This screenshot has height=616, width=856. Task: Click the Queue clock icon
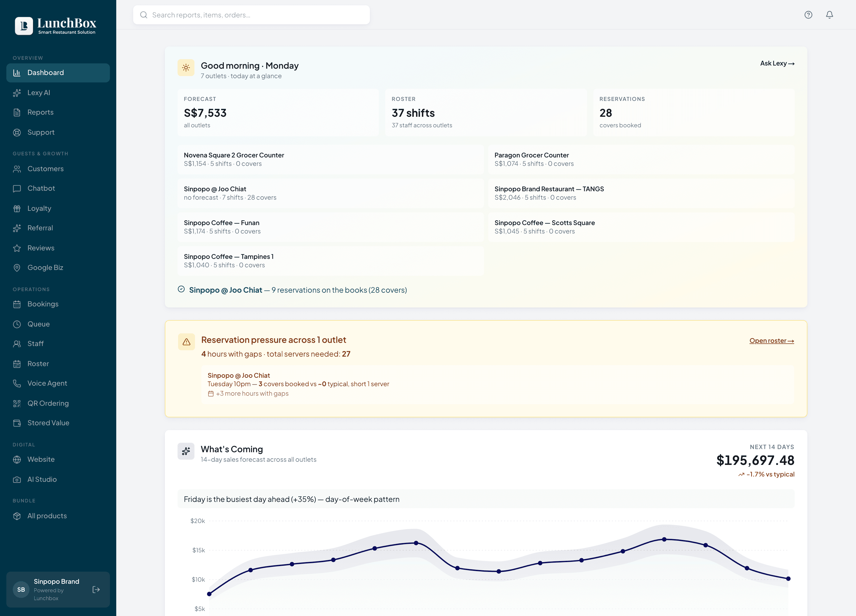click(17, 324)
